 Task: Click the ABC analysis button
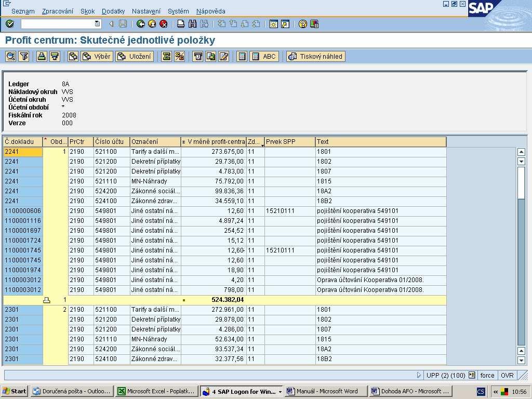[264, 56]
